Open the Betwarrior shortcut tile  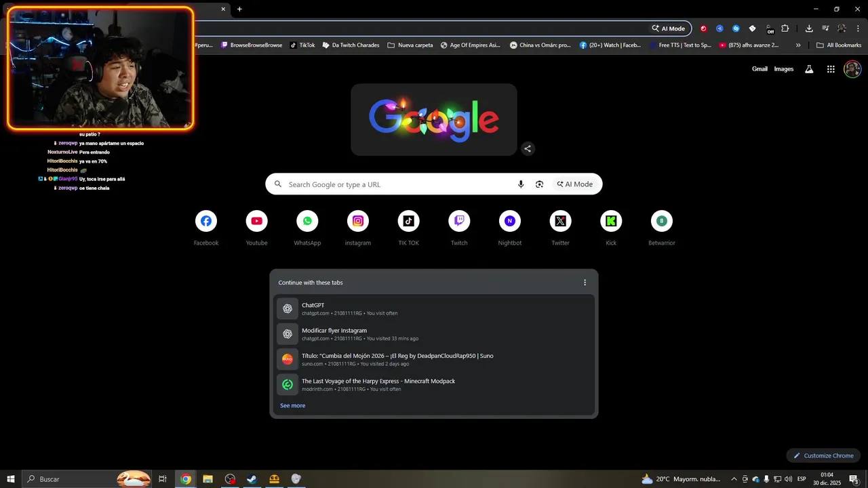pyautogui.click(x=662, y=228)
